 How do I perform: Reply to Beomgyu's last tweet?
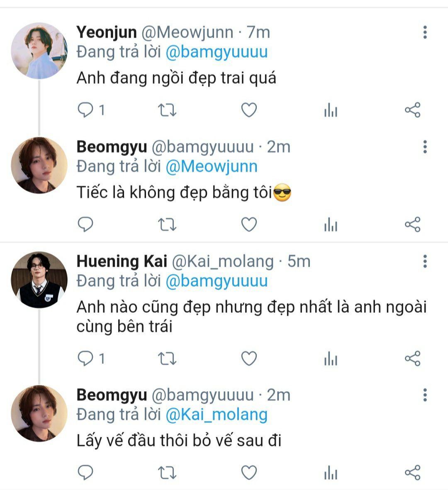[x=85, y=473]
